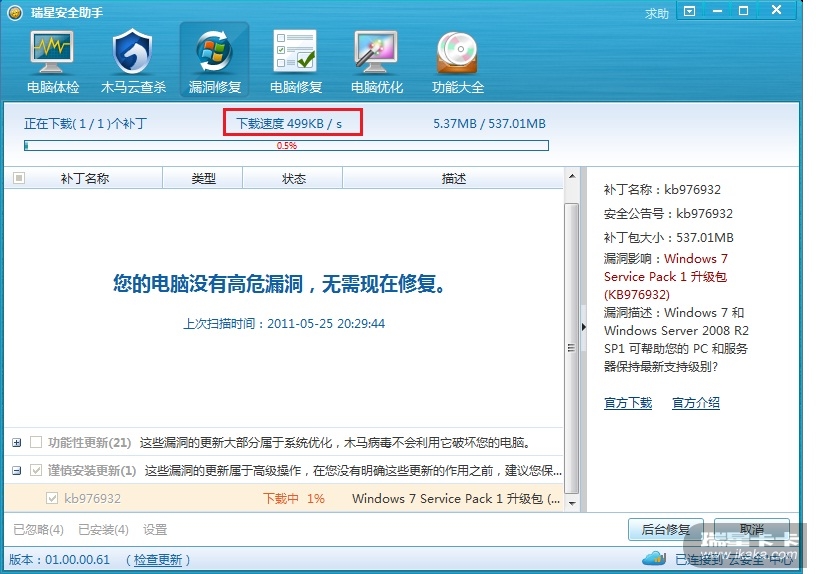Open the 已忽略(4) ignored list
This screenshot has height=574, width=816.
pyautogui.click(x=39, y=530)
